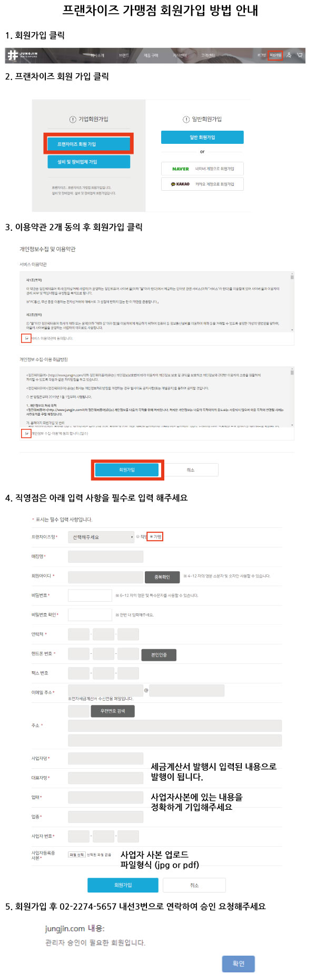Click the 우편번호 검색 button
316x980 pixels.
point(113,711)
